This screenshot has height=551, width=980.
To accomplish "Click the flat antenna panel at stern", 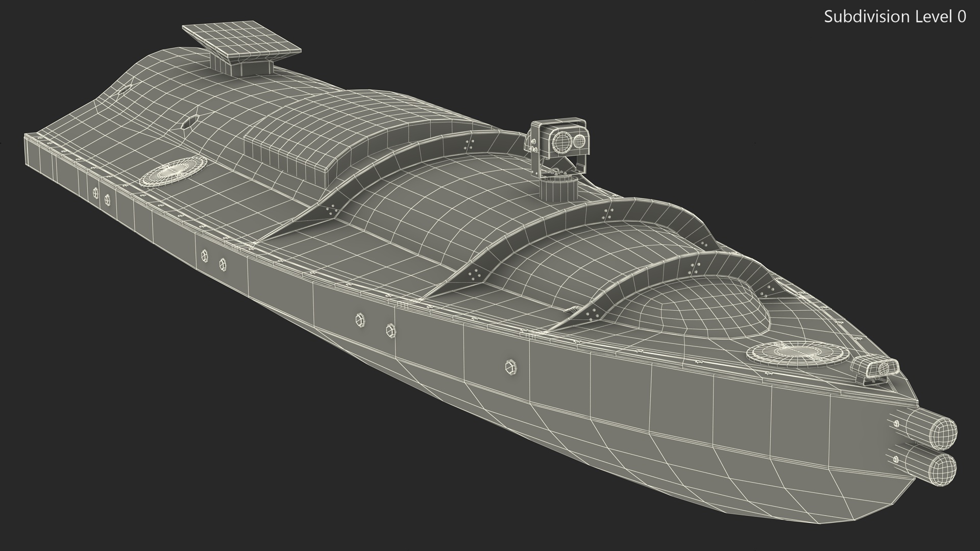I will click(x=241, y=40).
